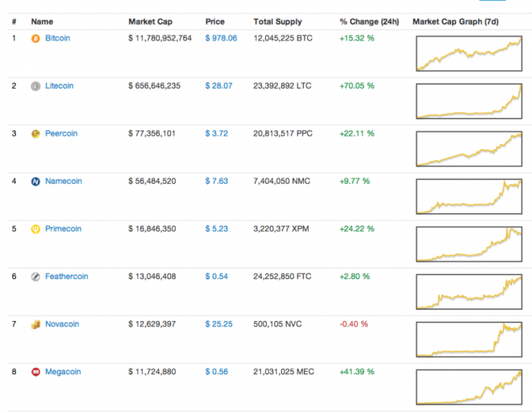Select supply value 23,392,892 LTC
The height and width of the screenshot is (413, 532).
282,86
